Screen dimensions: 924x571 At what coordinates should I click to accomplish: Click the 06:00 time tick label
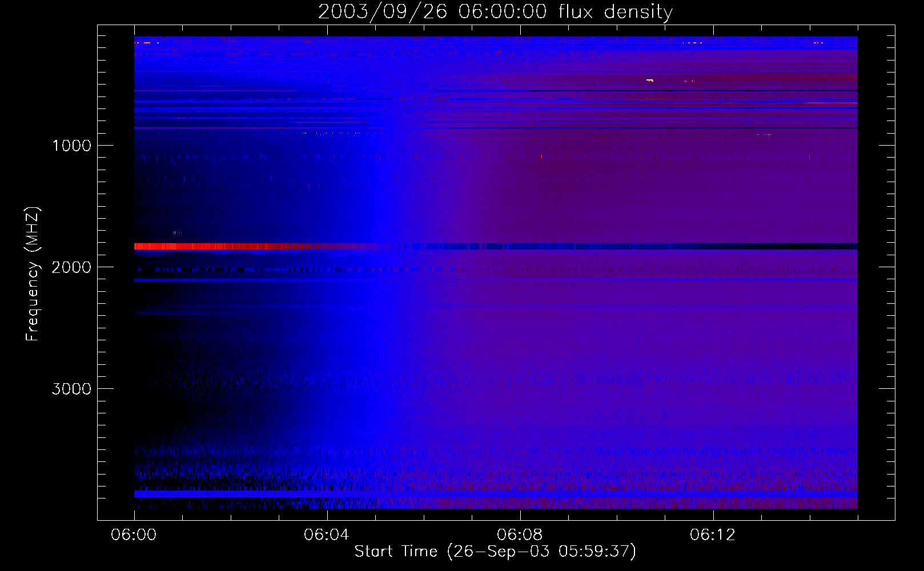(x=134, y=535)
